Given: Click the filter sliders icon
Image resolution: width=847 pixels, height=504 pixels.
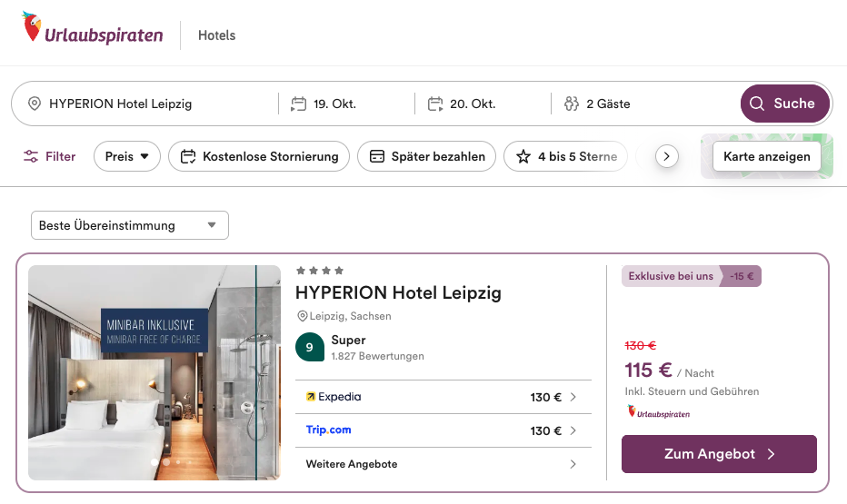Looking at the screenshot, I should (32, 156).
